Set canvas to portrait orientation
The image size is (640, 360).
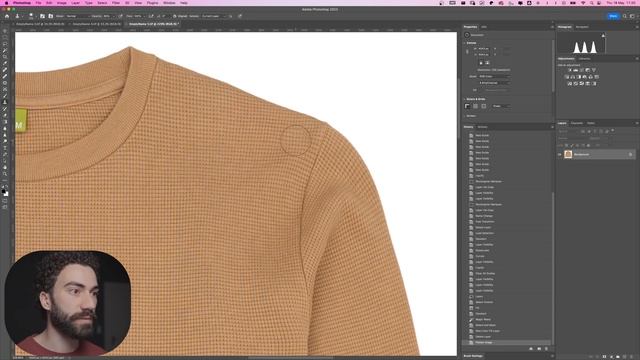481,62
